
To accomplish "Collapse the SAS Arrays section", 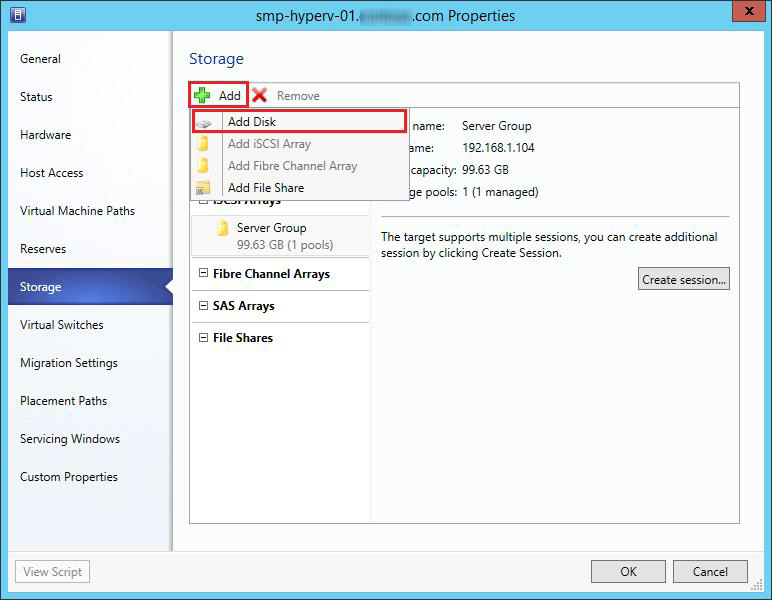I will click(203, 306).
